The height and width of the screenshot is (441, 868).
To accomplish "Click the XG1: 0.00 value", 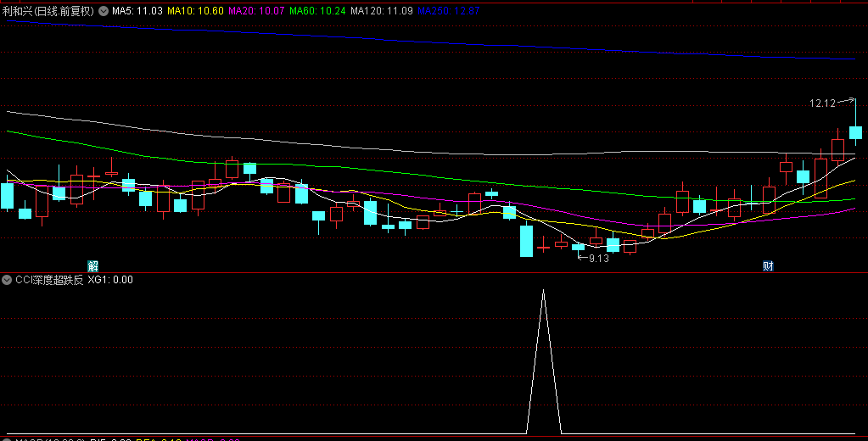I will point(110,280).
